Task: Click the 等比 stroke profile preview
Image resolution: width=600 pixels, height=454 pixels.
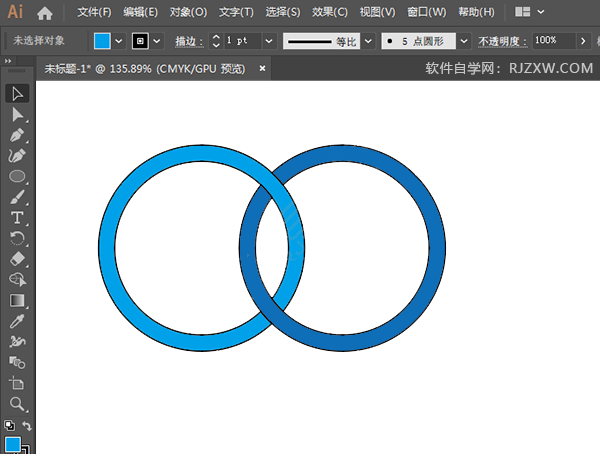Action: 321,41
